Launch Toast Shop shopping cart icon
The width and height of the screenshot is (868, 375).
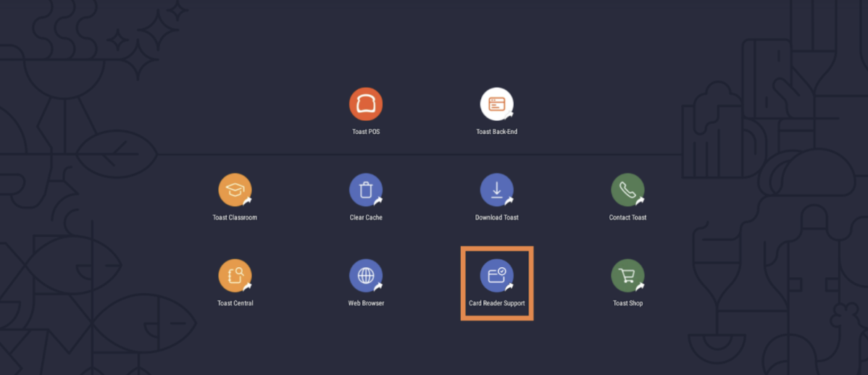(627, 276)
